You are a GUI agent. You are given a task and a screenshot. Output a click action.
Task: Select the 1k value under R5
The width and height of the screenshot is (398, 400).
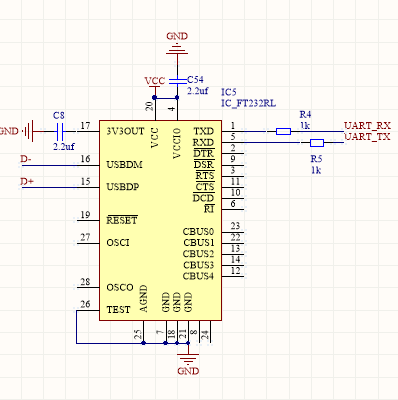(x=316, y=170)
